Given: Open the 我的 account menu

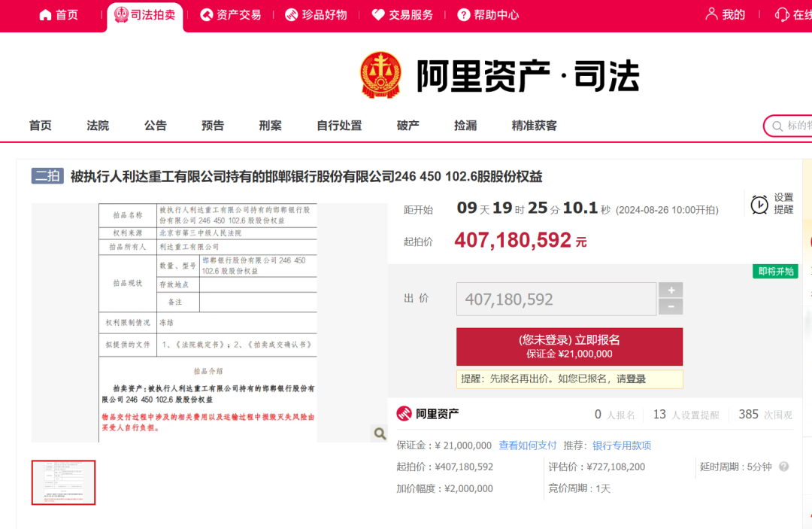Looking at the screenshot, I should pyautogui.click(x=725, y=14).
